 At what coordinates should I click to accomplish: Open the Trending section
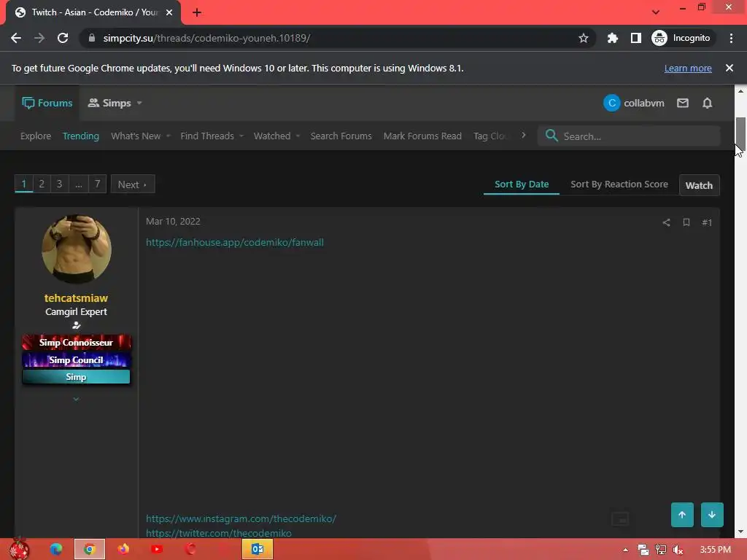(81, 136)
